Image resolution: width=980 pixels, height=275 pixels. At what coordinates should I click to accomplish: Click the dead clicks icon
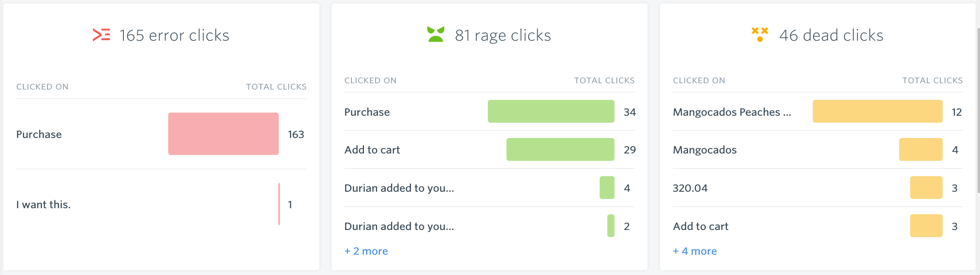point(760,34)
